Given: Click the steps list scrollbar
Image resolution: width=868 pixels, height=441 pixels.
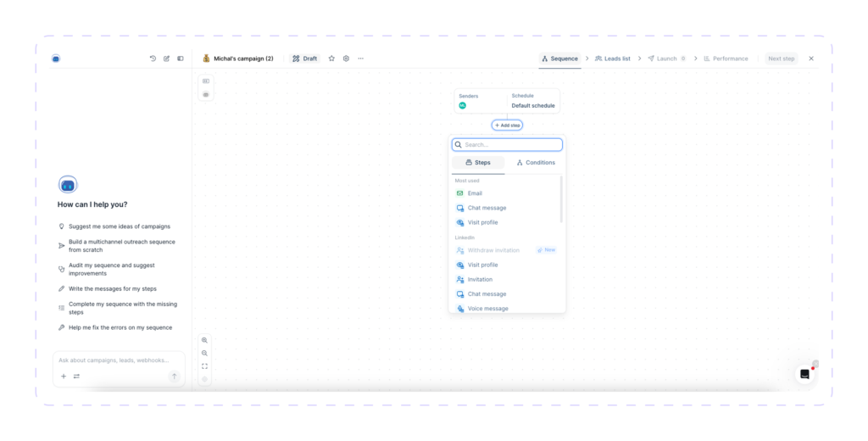Looking at the screenshot, I should coord(561,199).
